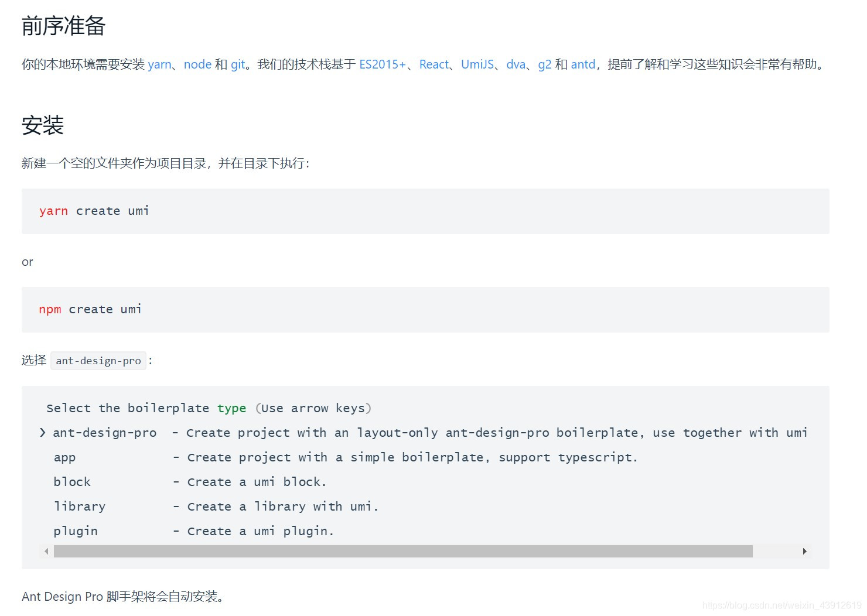The height and width of the screenshot is (616, 867).
Task: Follow the dva link
Action: tap(516, 64)
